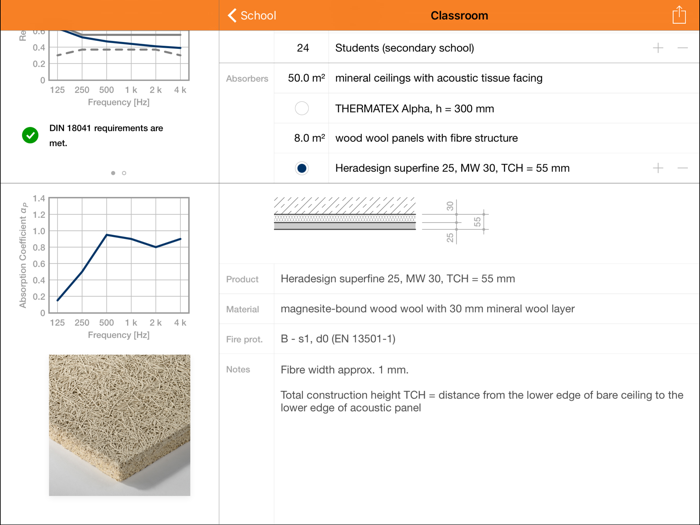The height and width of the screenshot is (525, 700).
Task: Tap the 50.0 m² area value
Action: [x=306, y=78]
